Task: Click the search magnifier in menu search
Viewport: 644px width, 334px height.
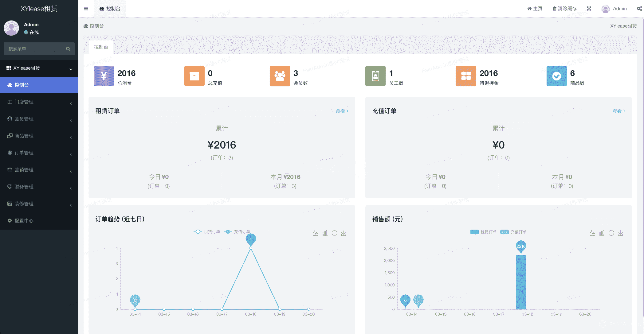Action: [68, 49]
